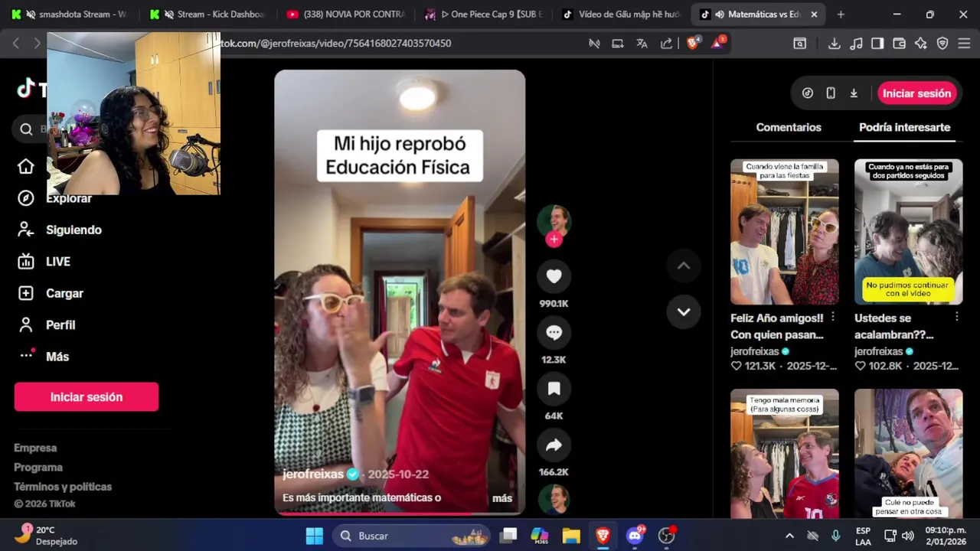The height and width of the screenshot is (551, 980).
Task: Open the browser hamburger main menu
Action: [964, 44]
